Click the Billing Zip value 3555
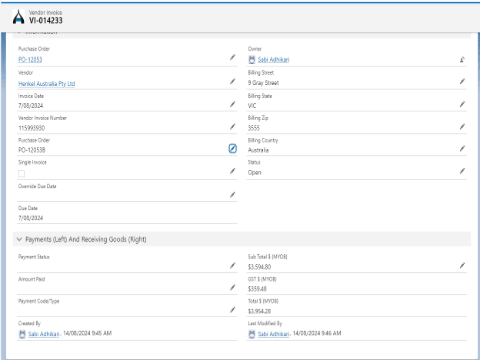 click(254, 128)
